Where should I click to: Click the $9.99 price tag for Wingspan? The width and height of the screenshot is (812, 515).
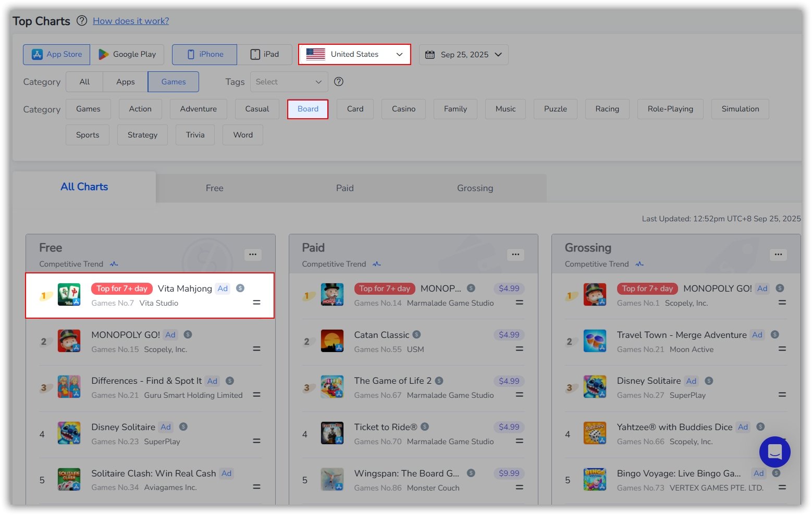point(509,473)
